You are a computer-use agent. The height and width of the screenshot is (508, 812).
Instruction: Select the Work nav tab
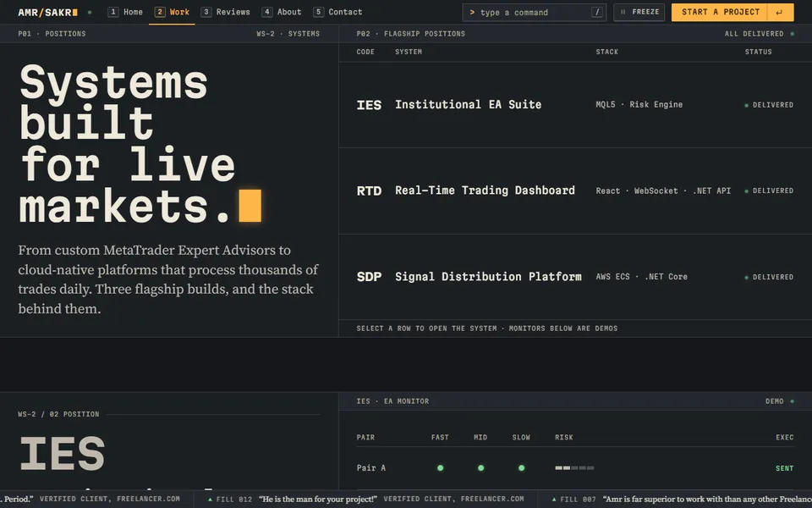pos(172,12)
